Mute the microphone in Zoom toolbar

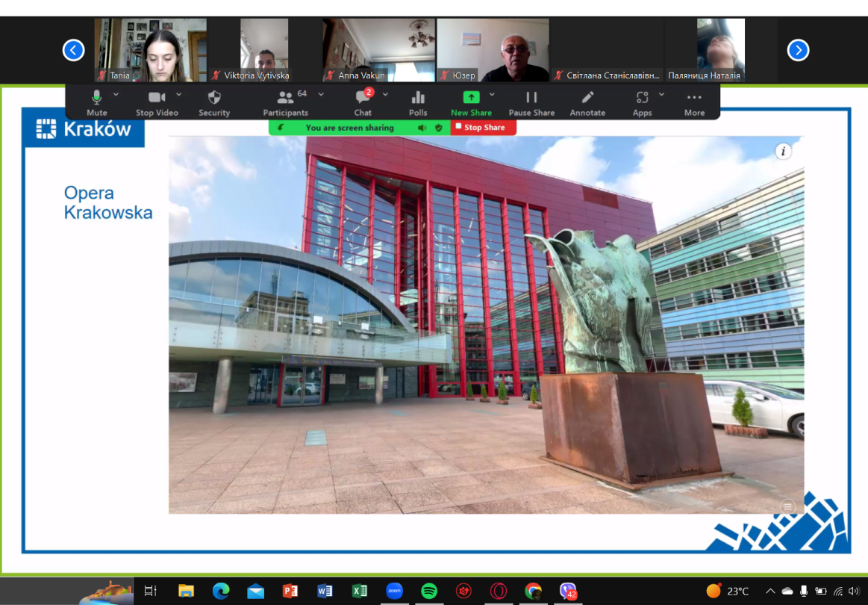(x=97, y=103)
